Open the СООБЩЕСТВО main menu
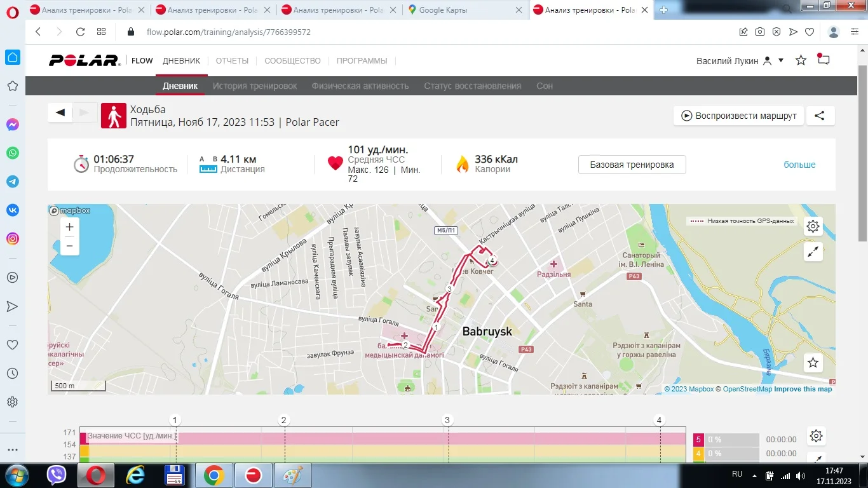Screen dimensions: 868x488 coord(292,61)
